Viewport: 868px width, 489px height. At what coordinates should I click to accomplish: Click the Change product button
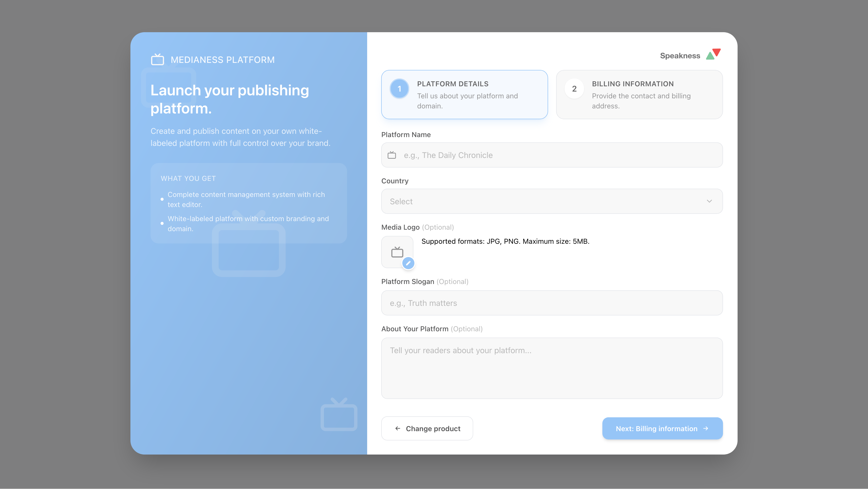(x=427, y=428)
